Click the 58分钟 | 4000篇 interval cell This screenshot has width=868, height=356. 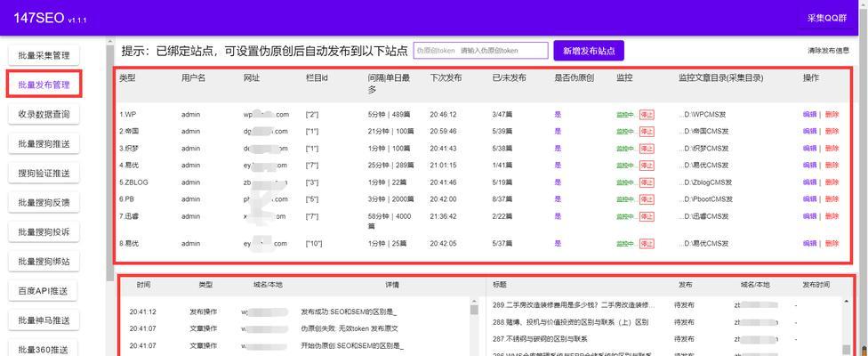pos(390,221)
